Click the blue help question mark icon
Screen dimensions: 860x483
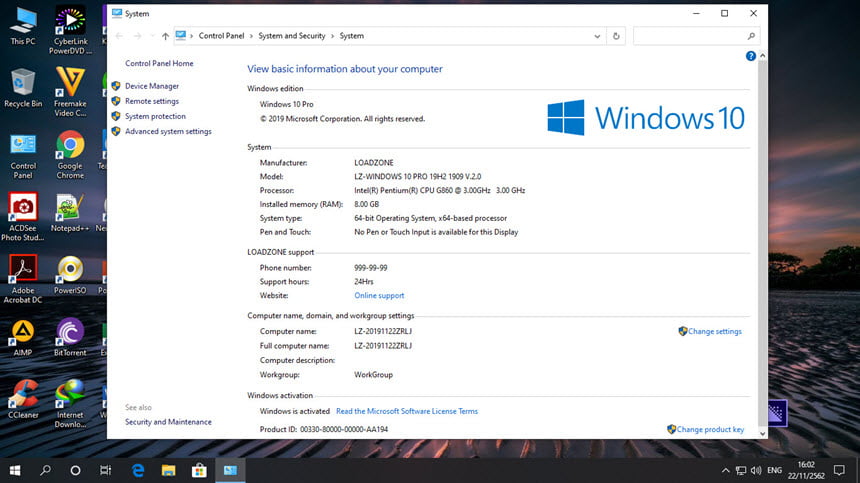tap(751, 56)
